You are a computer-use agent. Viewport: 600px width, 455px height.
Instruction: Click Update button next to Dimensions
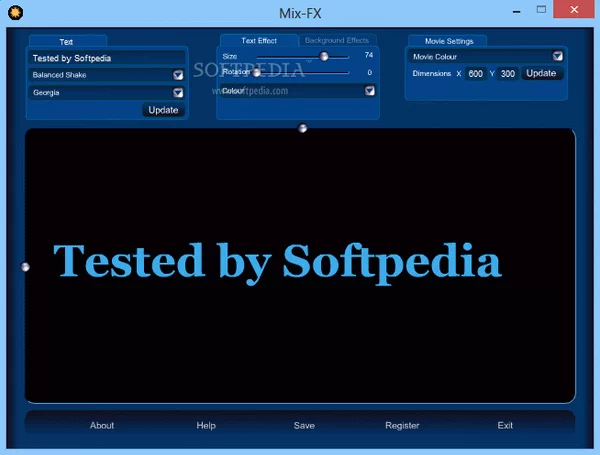click(x=541, y=73)
